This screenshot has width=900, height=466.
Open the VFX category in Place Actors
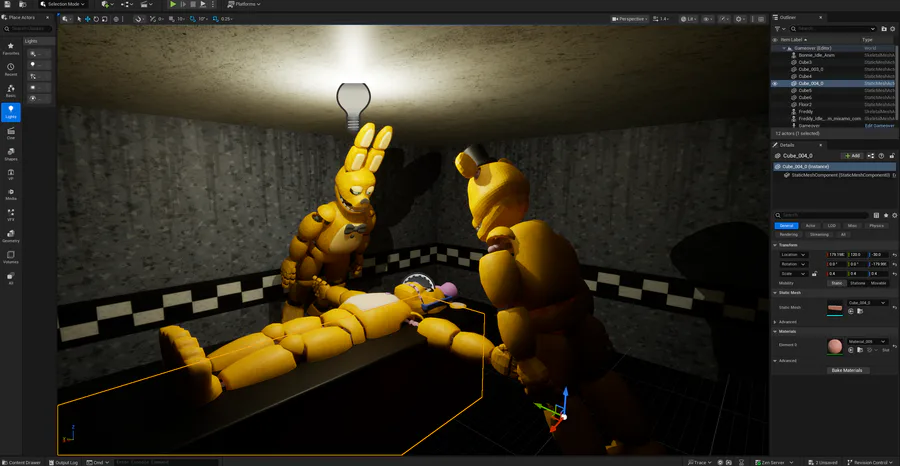pyautogui.click(x=10, y=215)
